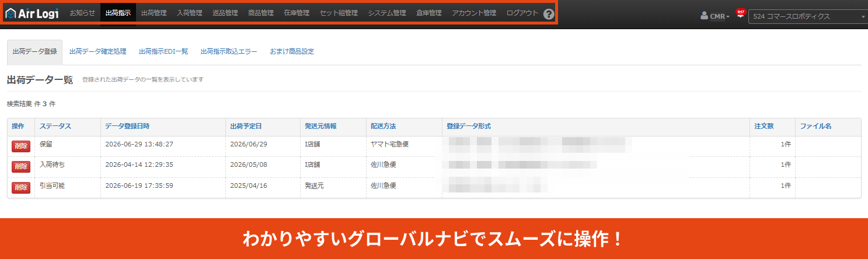Viewport: 868px width, 259px height.
Task: Click the Air Logi logo
Action: click(x=32, y=13)
